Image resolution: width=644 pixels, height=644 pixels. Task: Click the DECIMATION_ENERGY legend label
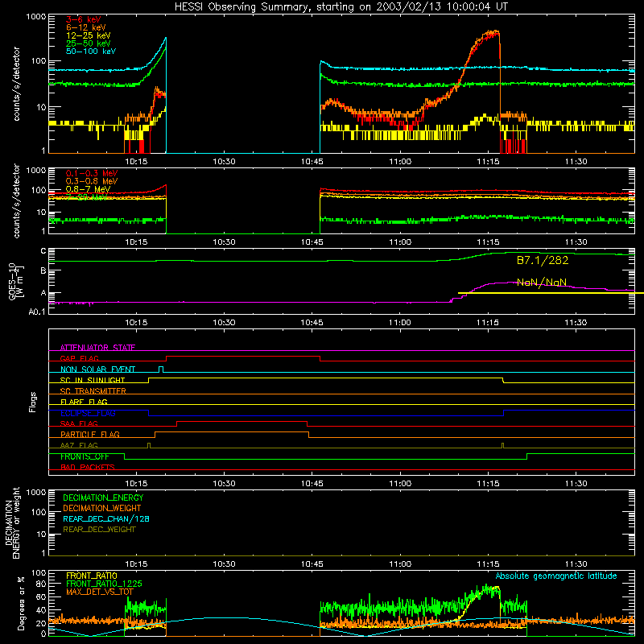(103, 497)
